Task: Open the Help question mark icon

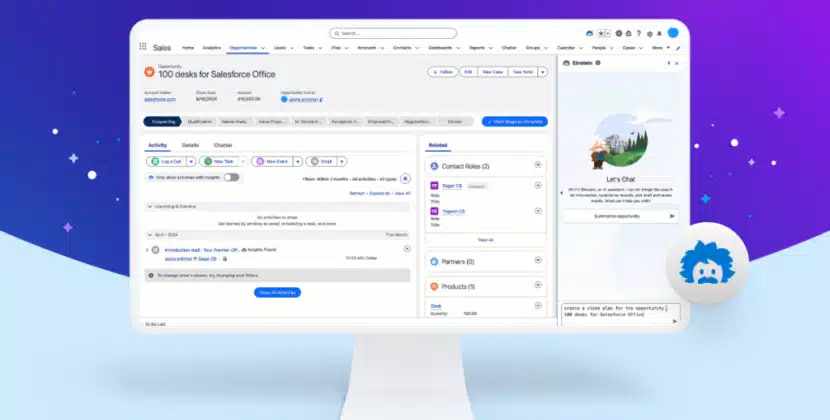Action: click(x=638, y=33)
